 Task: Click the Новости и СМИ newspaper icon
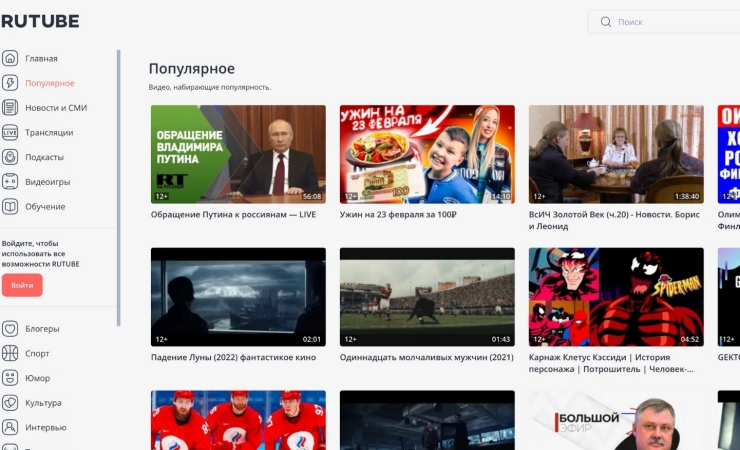tap(10, 108)
